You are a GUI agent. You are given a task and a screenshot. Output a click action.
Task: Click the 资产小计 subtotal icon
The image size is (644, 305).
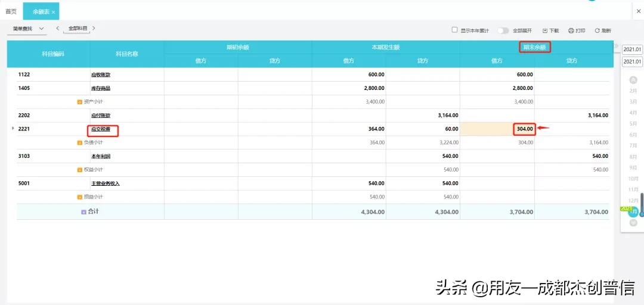tap(80, 102)
